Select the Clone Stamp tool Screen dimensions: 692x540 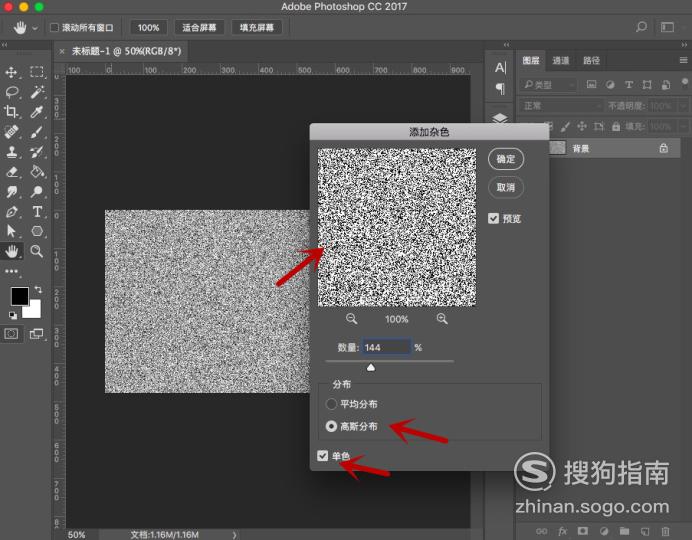coord(11,152)
